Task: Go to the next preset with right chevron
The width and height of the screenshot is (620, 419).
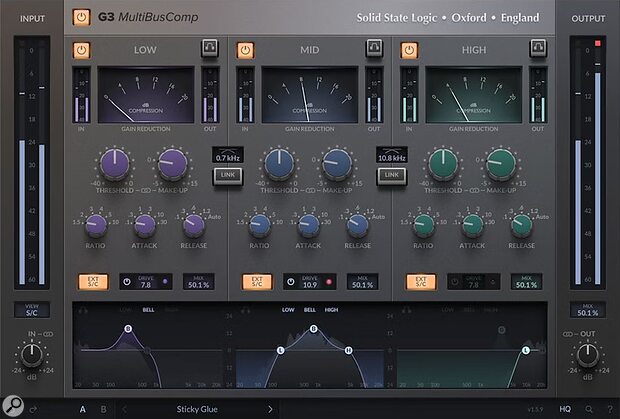Action: tap(270, 409)
